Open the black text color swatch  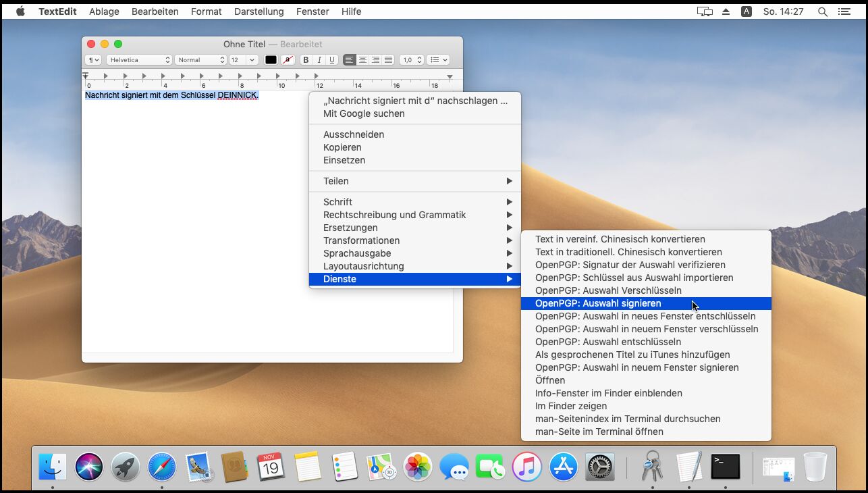tap(271, 60)
